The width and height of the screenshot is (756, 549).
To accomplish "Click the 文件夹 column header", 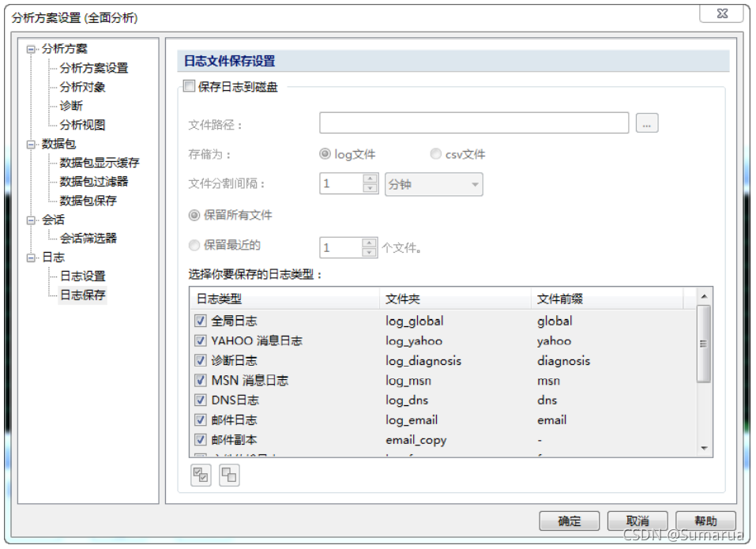I will [455, 299].
